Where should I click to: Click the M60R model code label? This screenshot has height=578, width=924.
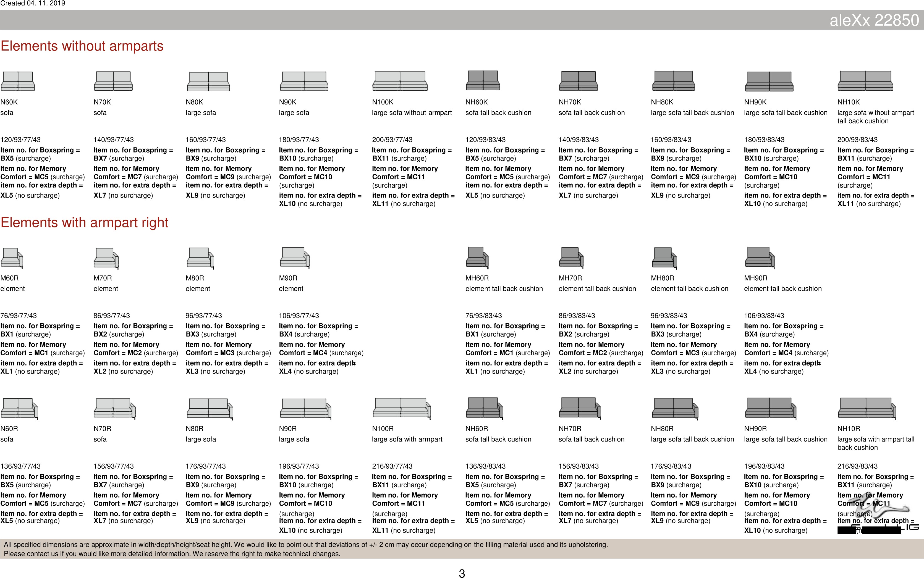pos(10,278)
